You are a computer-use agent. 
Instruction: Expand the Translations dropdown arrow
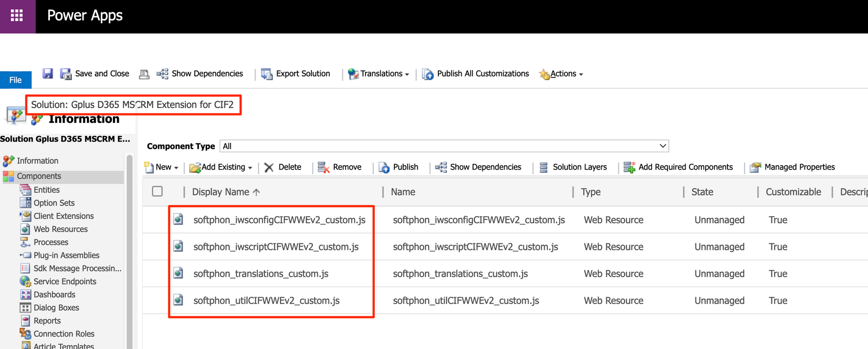tap(407, 74)
